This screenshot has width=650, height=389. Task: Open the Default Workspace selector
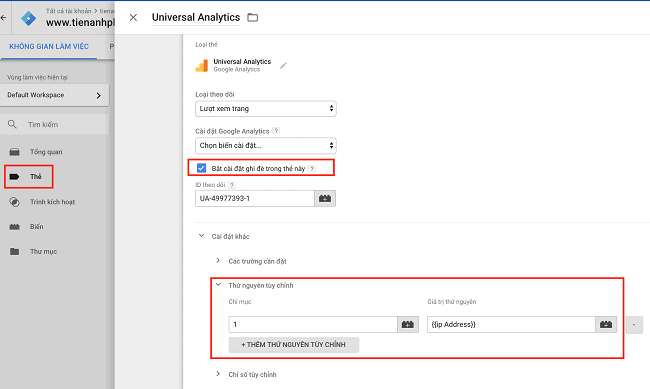[54, 95]
